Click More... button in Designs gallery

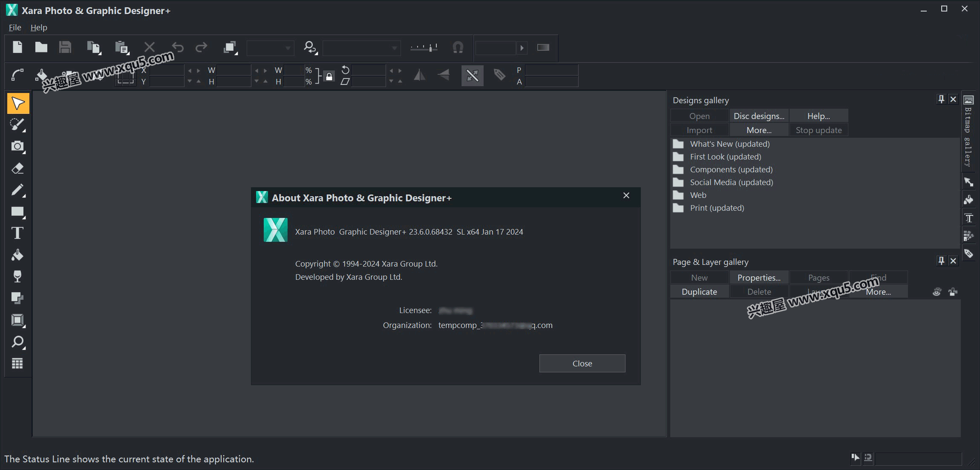[x=759, y=130]
